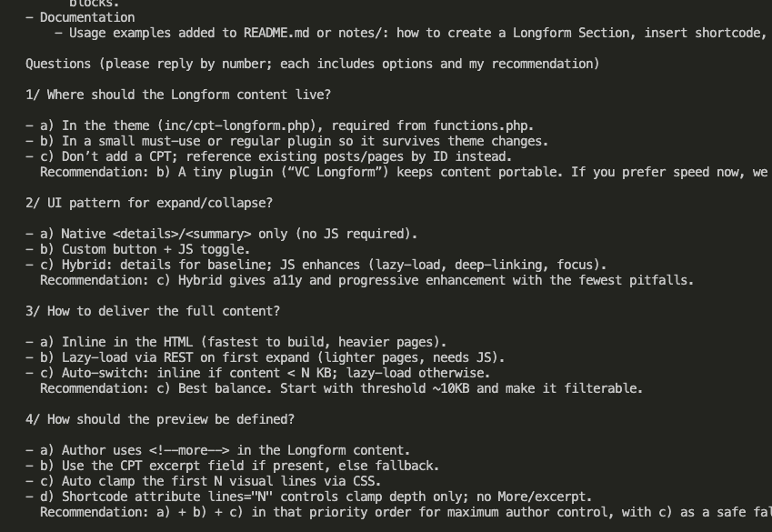Screen dimensions: 772x532
Task: Click question 4 about how preview is defined
Action: [160, 419]
